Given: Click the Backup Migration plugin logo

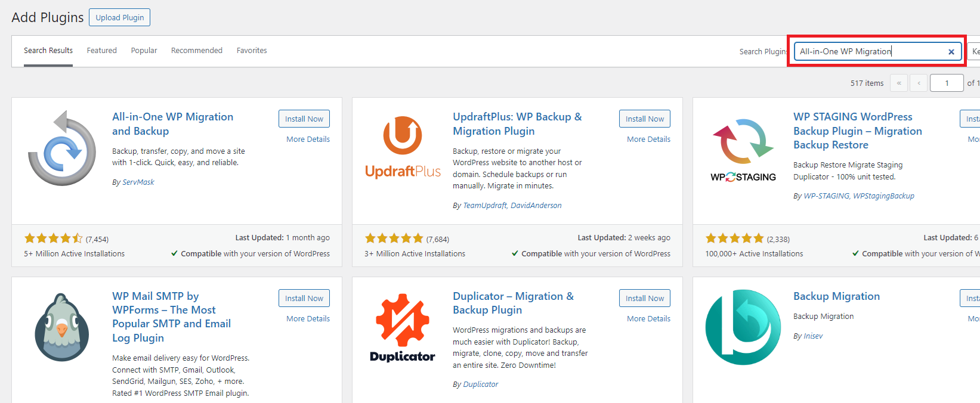Looking at the screenshot, I should pyautogui.click(x=743, y=327).
